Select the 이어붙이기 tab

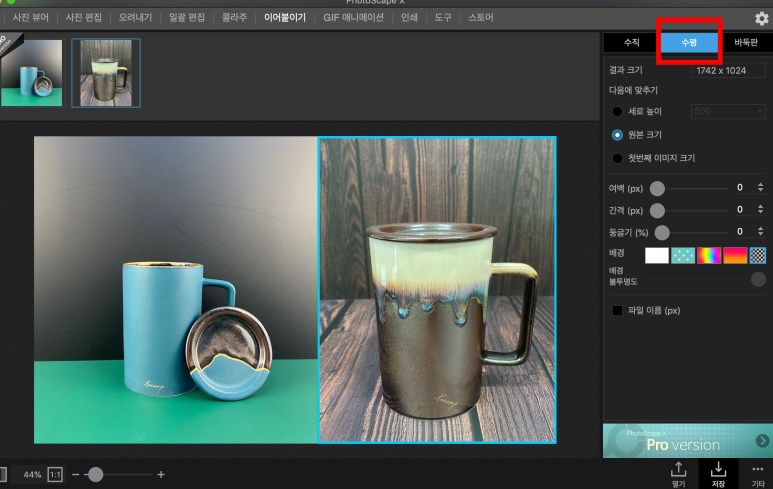(285, 18)
